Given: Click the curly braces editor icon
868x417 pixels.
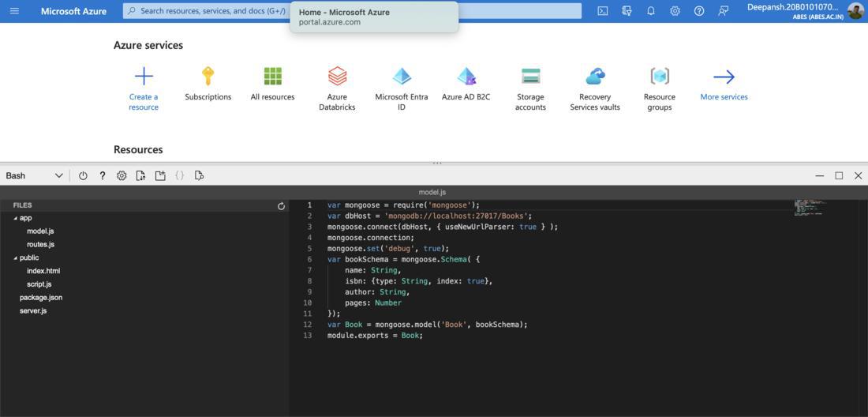Looking at the screenshot, I should [x=179, y=175].
